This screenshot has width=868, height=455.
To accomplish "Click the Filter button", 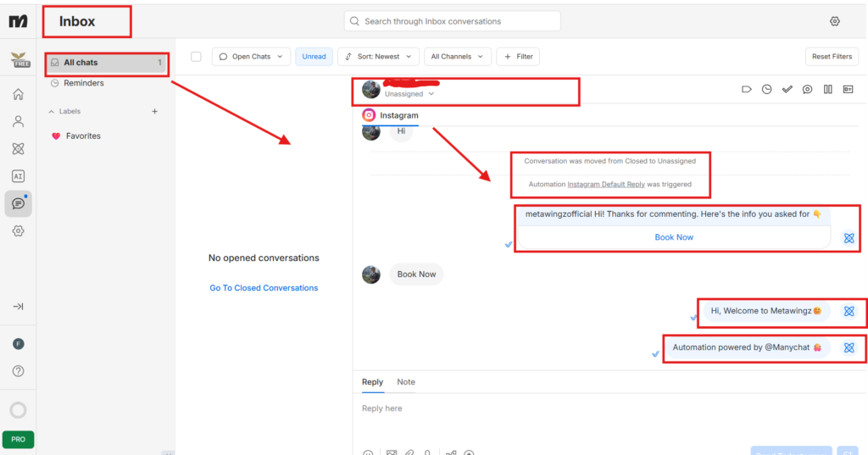I will [518, 57].
